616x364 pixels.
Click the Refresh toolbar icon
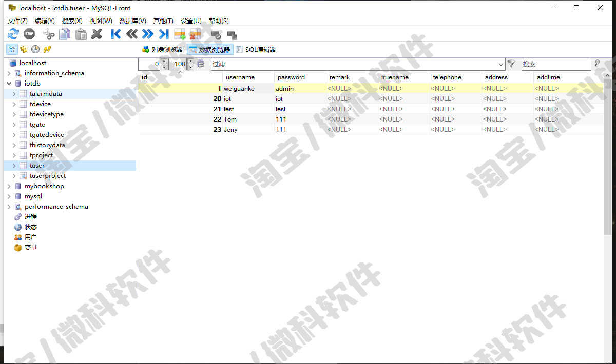coord(13,34)
